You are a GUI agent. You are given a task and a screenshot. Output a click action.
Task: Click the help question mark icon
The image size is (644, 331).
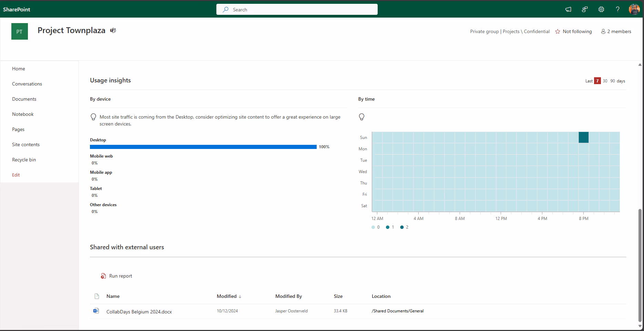pyautogui.click(x=618, y=9)
